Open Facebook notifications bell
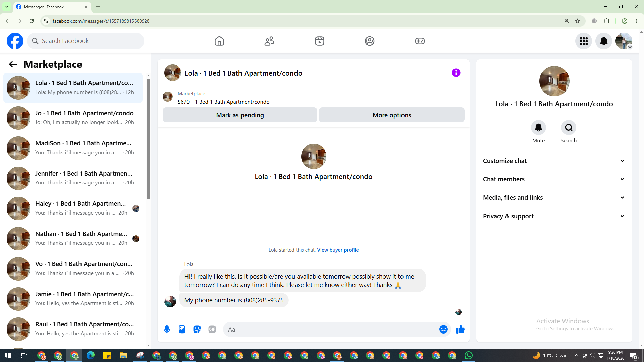 pyautogui.click(x=604, y=41)
